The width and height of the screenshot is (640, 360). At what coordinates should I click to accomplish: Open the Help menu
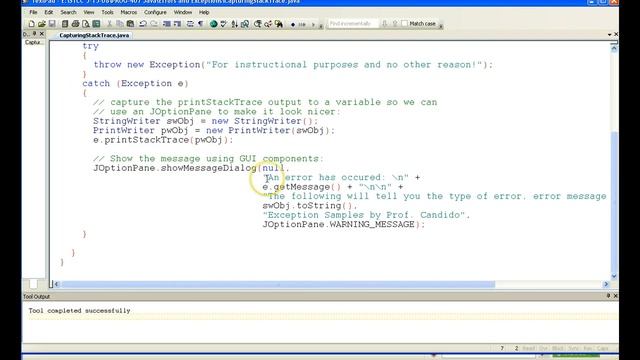point(204,12)
